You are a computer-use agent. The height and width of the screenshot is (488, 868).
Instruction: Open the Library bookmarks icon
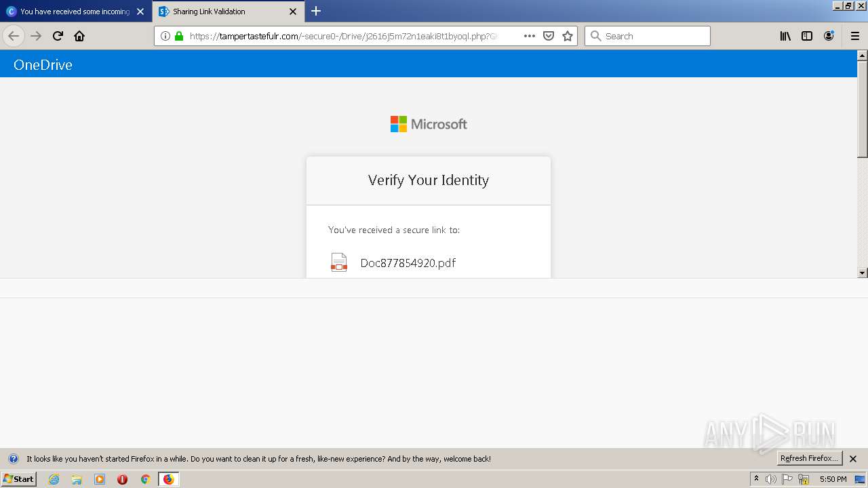click(785, 36)
